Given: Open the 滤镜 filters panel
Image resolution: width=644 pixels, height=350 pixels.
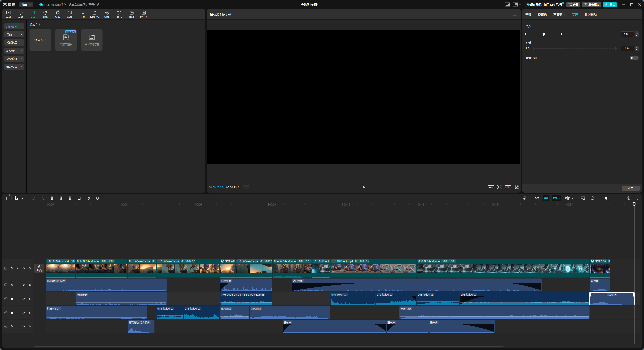Looking at the screenshot, I should coord(107,14).
